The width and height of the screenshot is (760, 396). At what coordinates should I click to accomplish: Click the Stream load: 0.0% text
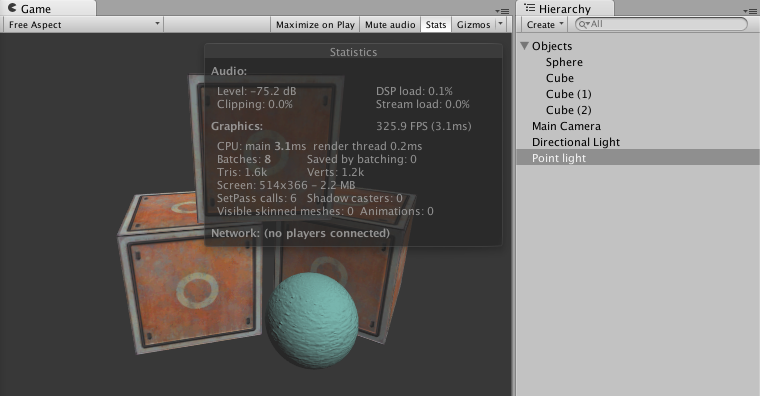423,104
